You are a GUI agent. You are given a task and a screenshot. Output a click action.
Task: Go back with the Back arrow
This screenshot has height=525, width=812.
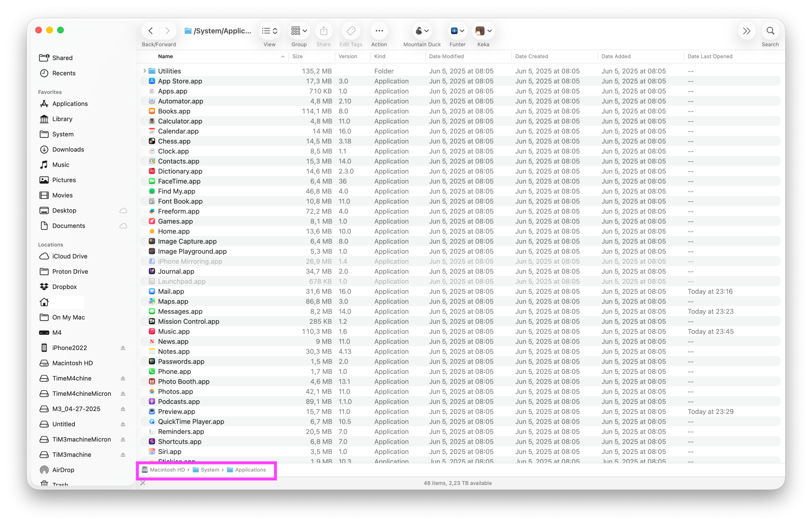pyautogui.click(x=151, y=31)
